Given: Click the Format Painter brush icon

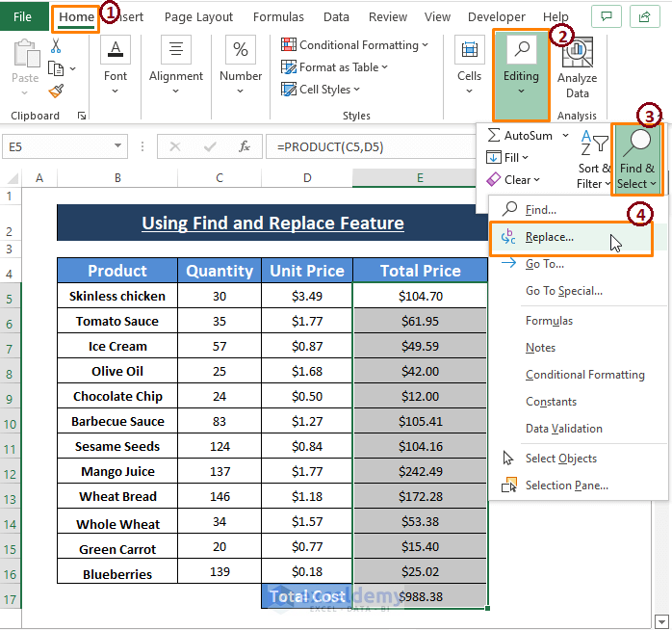Looking at the screenshot, I should pos(56,92).
